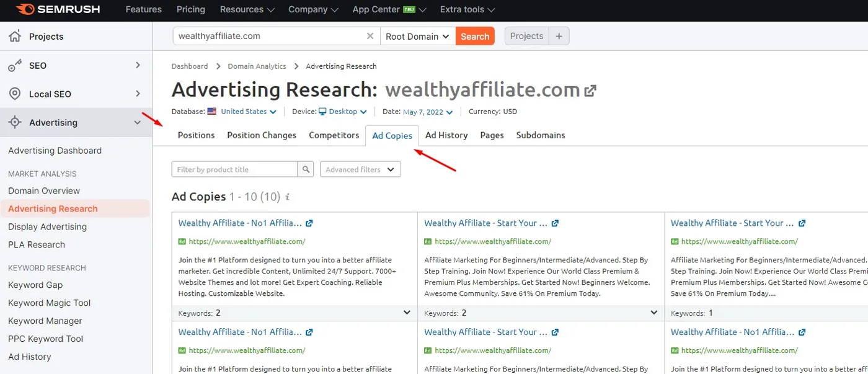The image size is (868, 374).
Task: Open external link icon beside wealthyaffiliate.com title
Action: pyautogui.click(x=590, y=91)
